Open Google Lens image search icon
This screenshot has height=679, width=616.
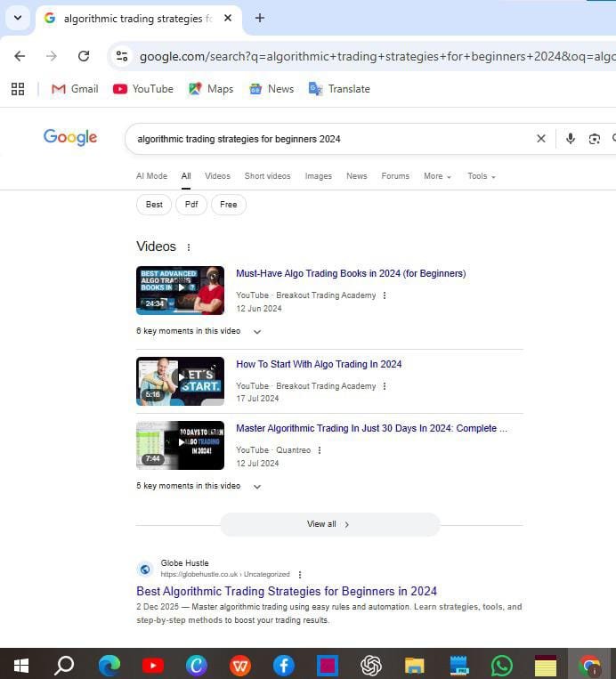tap(594, 139)
